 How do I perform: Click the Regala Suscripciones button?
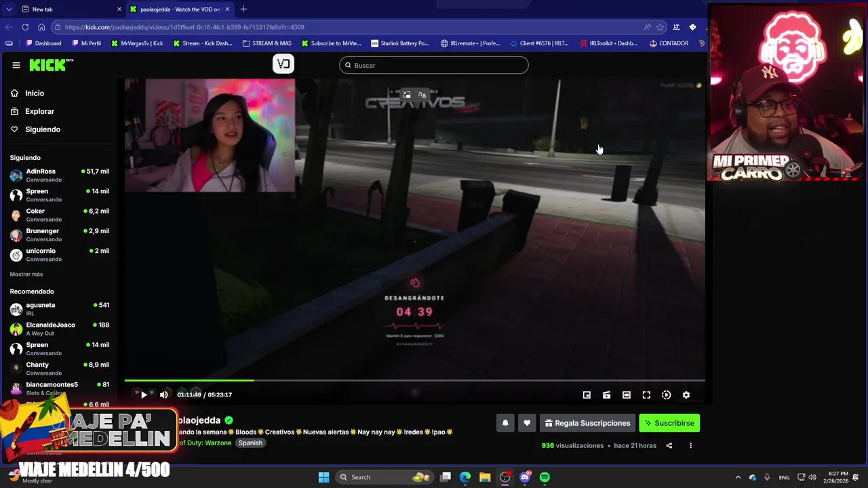click(587, 423)
